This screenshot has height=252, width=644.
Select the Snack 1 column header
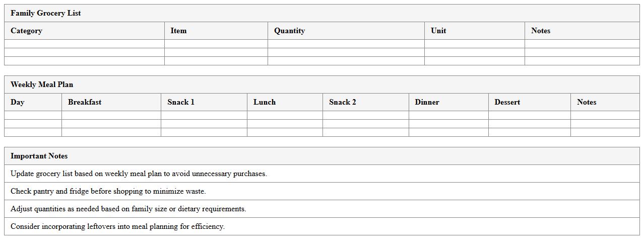[181, 102]
